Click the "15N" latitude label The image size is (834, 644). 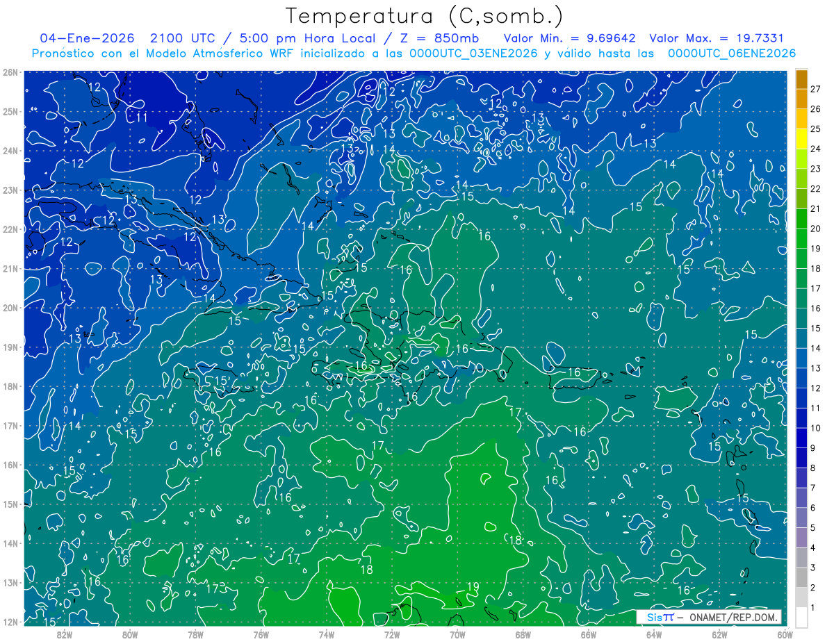point(10,504)
